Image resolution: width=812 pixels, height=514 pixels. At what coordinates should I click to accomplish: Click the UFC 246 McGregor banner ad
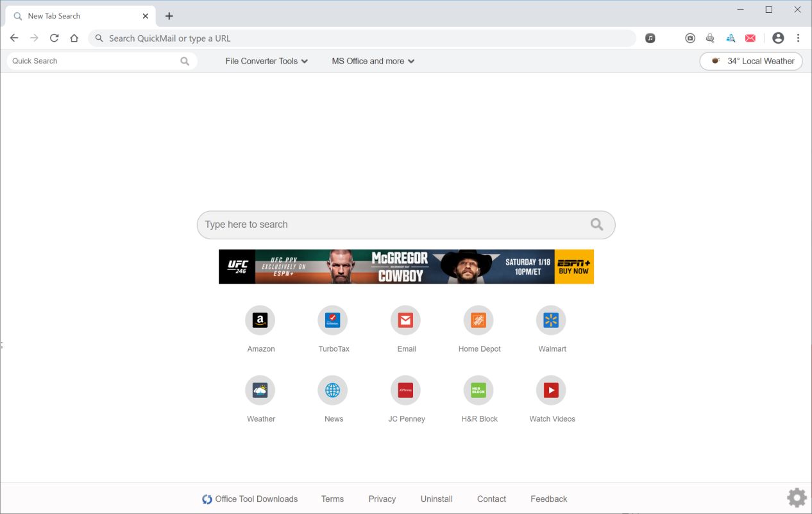pyautogui.click(x=406, y=267)
